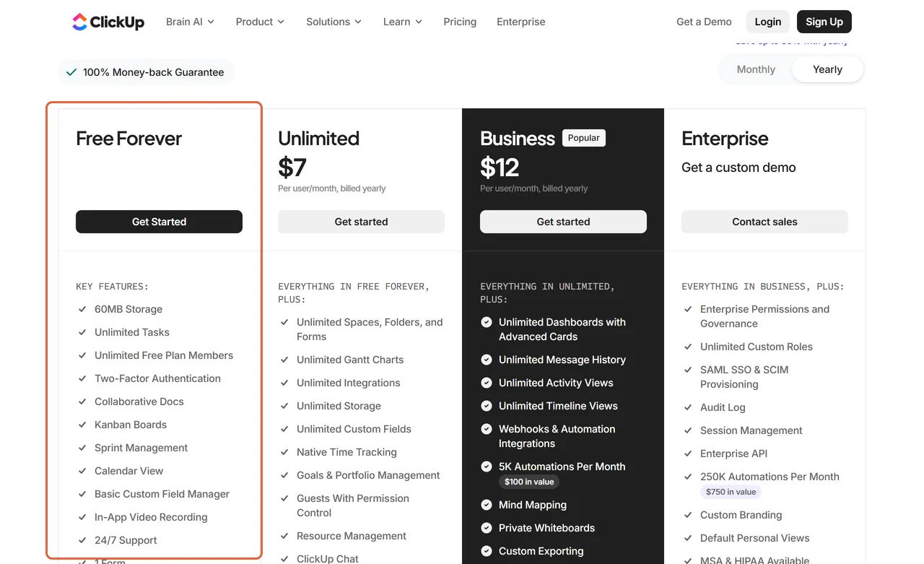This screenshot has height=564, width=924.
Task: Click Get Started under Free Forever
Action: 159,222
